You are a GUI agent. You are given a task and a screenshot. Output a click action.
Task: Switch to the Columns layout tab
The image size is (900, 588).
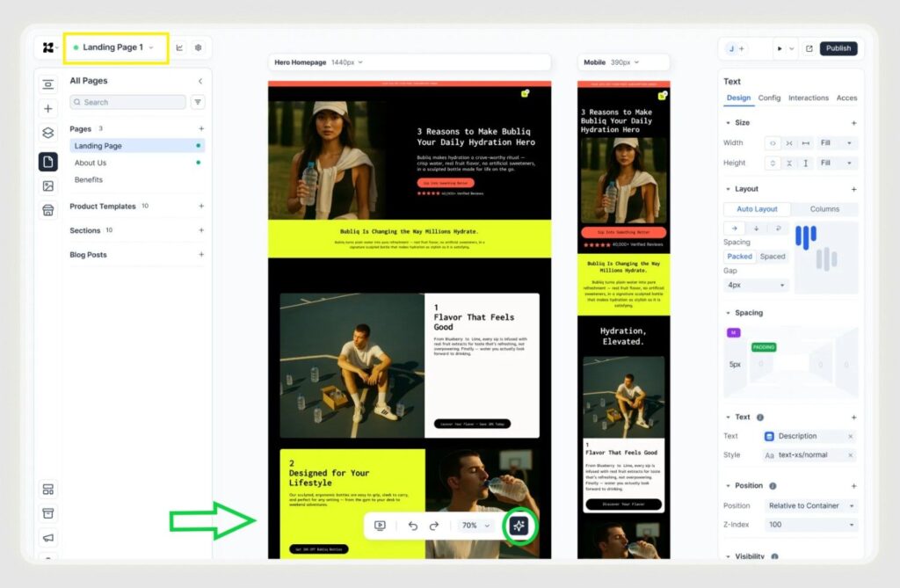(x=824, y=209)
